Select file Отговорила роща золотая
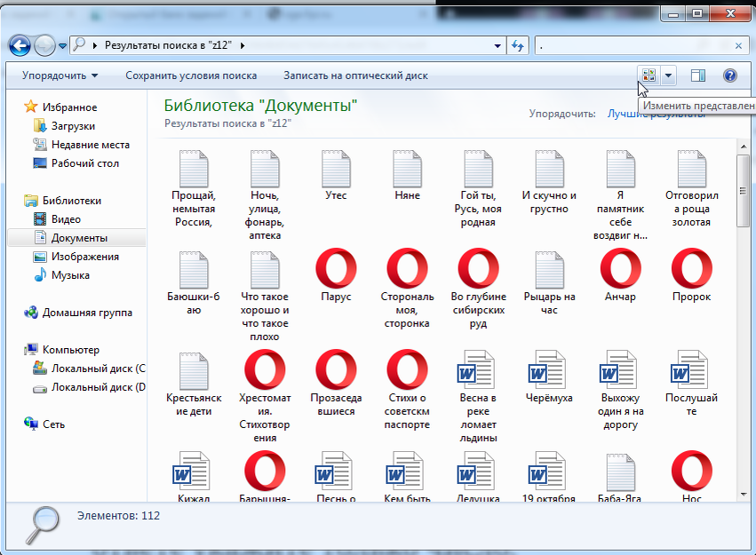Image resolution: width=756 pixels, height=555 pixels. click(692, 188)
